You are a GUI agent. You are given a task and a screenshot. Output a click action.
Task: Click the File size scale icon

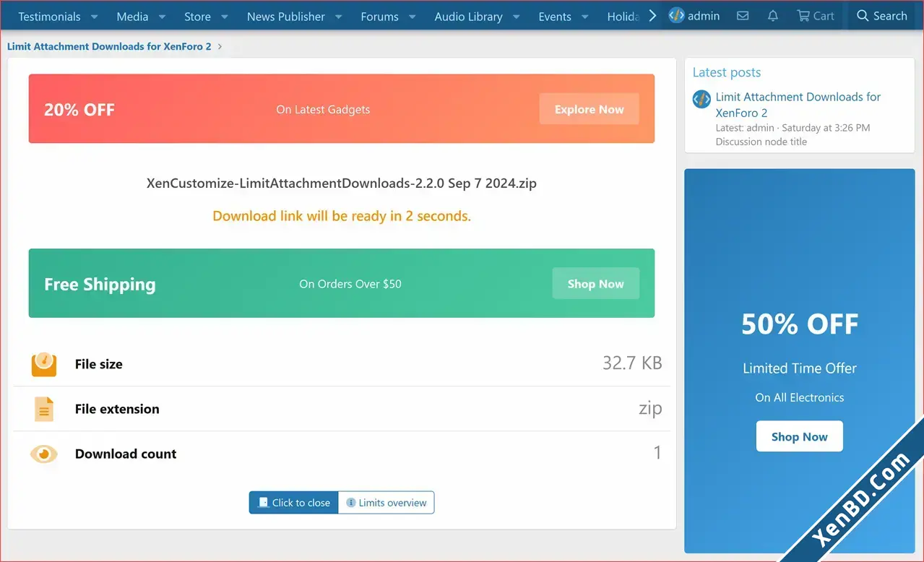point(44,363)
